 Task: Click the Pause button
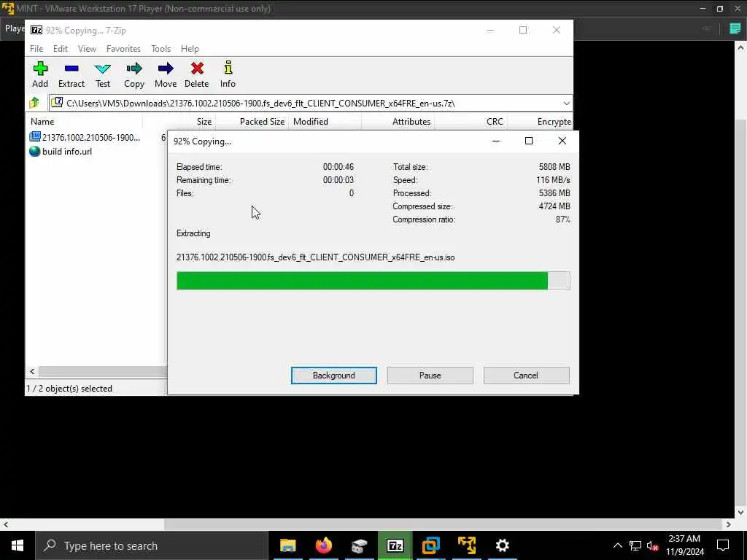[x=430, y=376]
